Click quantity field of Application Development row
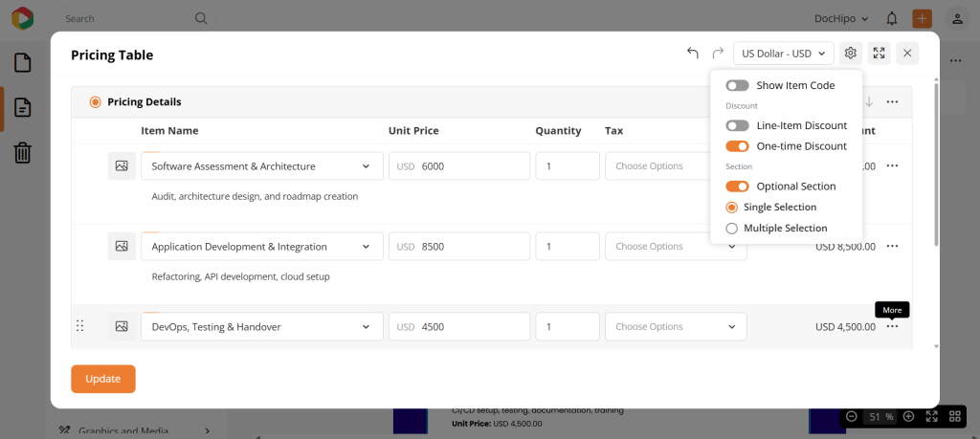 click(x=568, y=246)
